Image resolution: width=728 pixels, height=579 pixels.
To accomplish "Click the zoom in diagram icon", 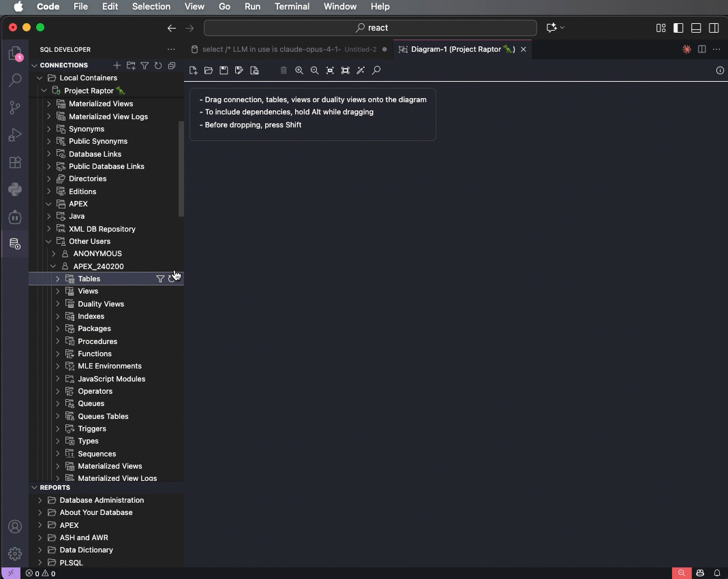I will [x=299, y=70].
